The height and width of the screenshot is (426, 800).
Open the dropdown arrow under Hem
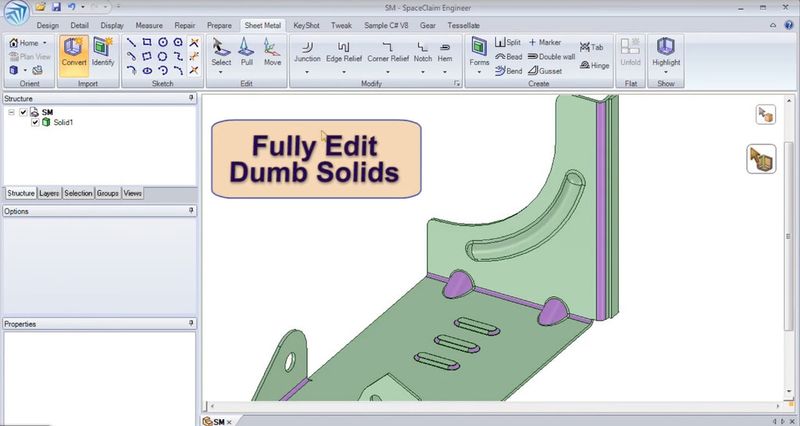coord(445,72)
